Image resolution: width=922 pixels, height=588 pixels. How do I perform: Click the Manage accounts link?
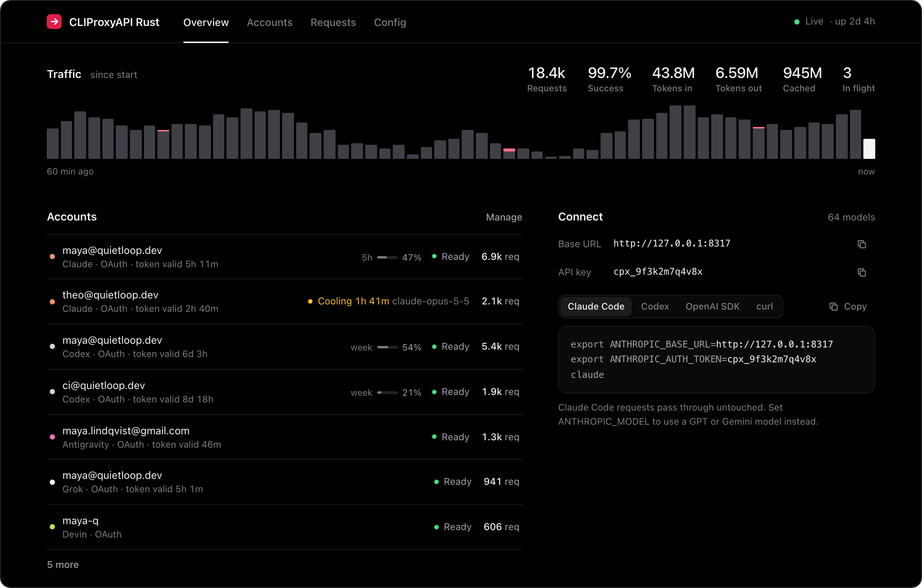[x=504, y=217]
